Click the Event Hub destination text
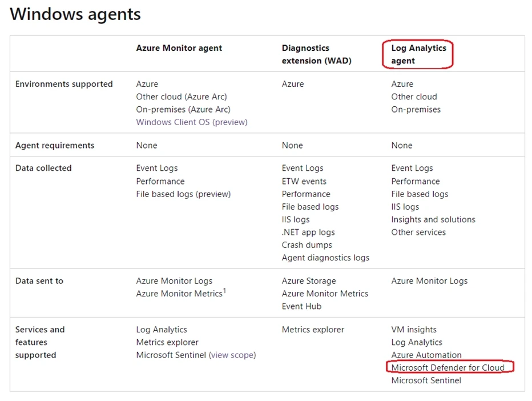532x401 pixels. (301, 306)
